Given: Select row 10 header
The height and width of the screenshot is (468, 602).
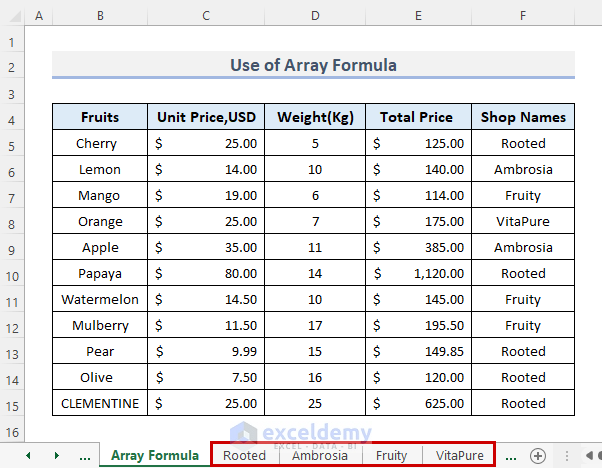Looking at the screenshot, I should click(12, 274).
